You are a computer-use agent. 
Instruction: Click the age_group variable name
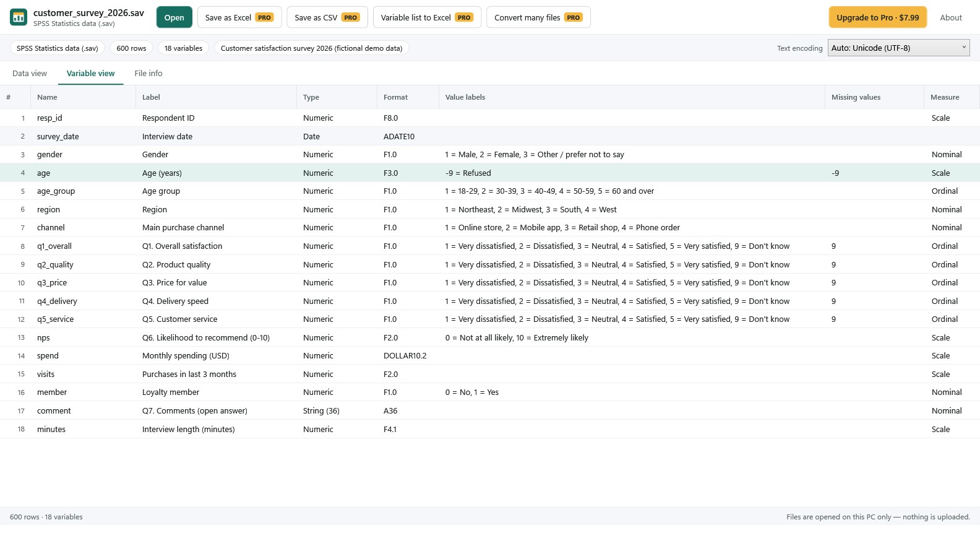pos(56,191)
